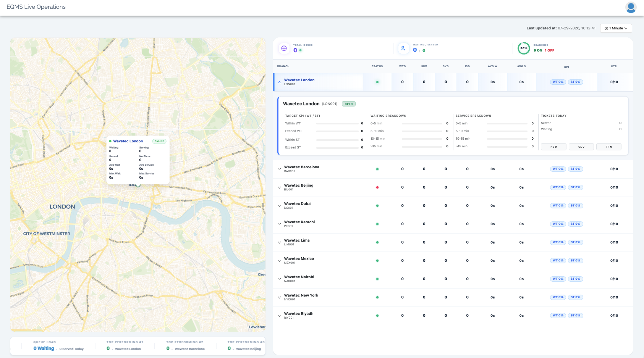The image size is (644, 358).
Task: Expand the Wavetec Riyadh branch row
Action: click(x=279, y=316)
